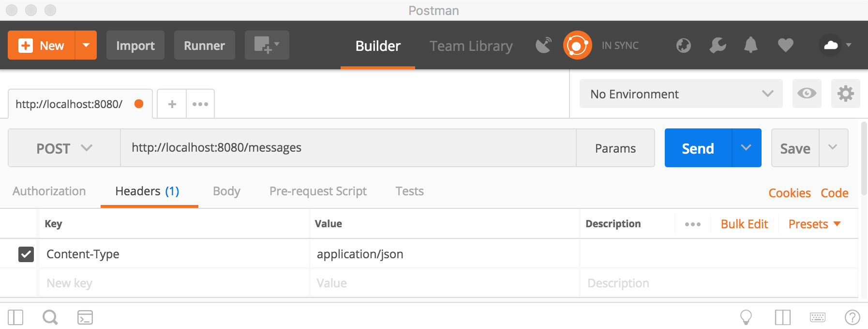The image size is (868, 329).
Task: Toggle sidebar icon at bottom left
Action: click(15, 317)
